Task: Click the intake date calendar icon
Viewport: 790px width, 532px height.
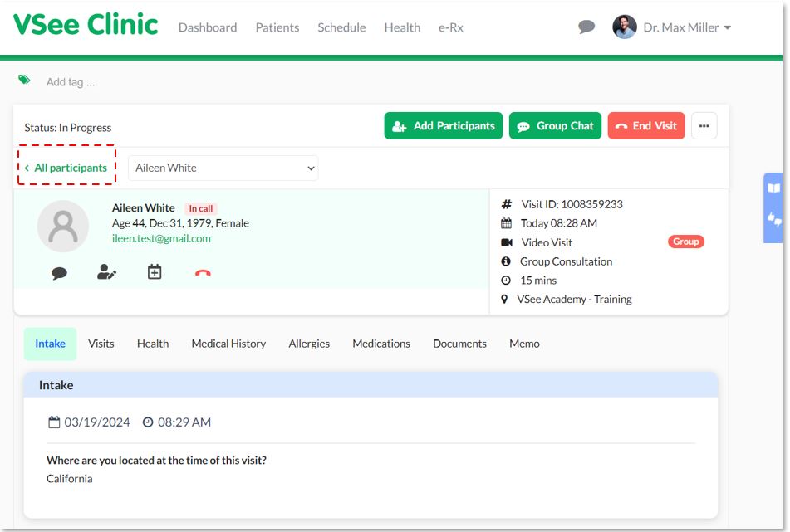Action: 54,422
